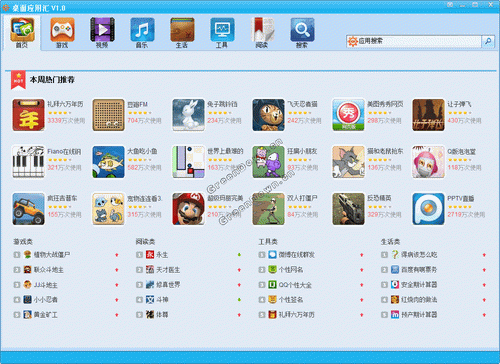Launch the piano keyboard Piano在线 app
Screen dimensions: 500x364
pyautogui.click(x=28, y=162)
